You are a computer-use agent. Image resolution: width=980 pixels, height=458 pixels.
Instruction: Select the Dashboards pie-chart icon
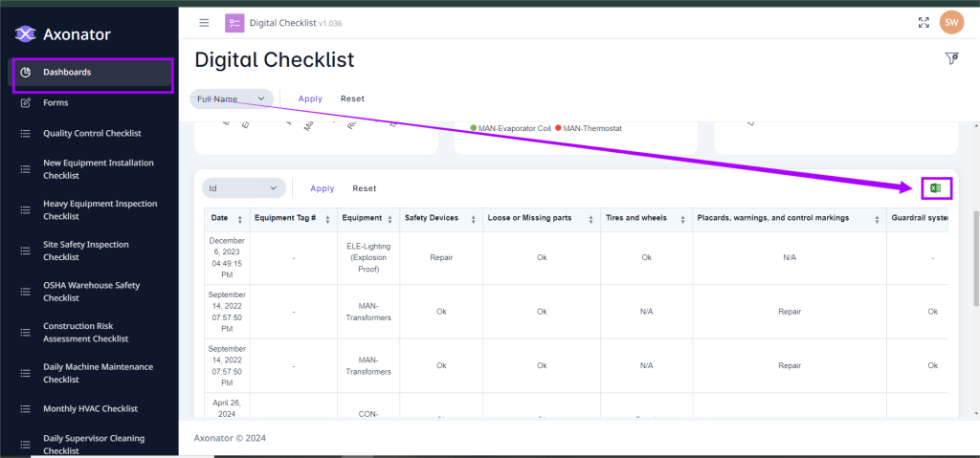pyautogui.click(x=26, y=72)
